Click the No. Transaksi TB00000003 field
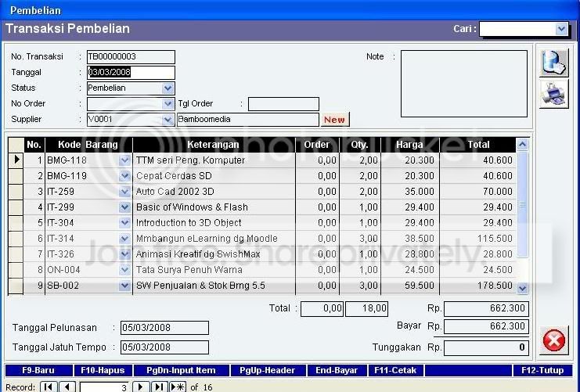Viewport: 580px width, 392px height. (x=131, y=57)
